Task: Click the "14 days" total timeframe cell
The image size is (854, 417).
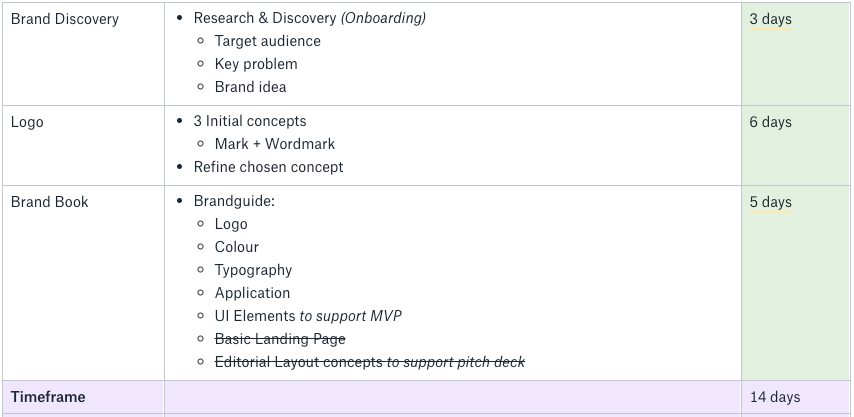Action: pos(775,397)
